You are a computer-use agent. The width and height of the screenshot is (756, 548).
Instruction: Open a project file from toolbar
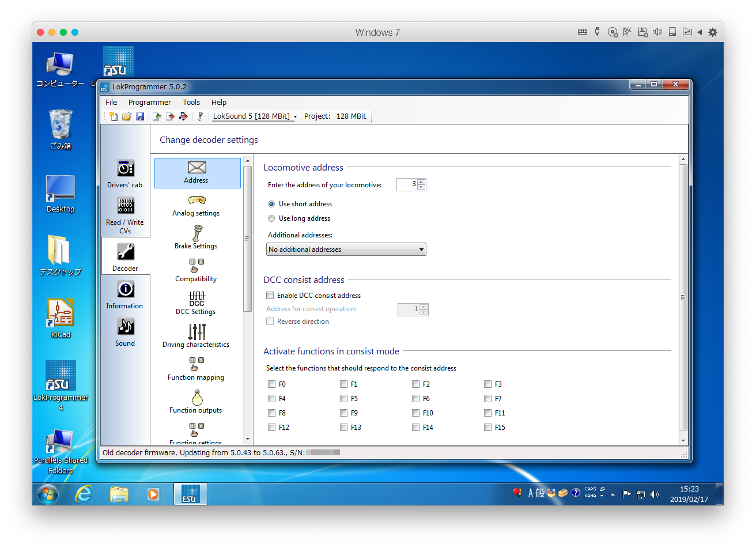pos(127,116)
